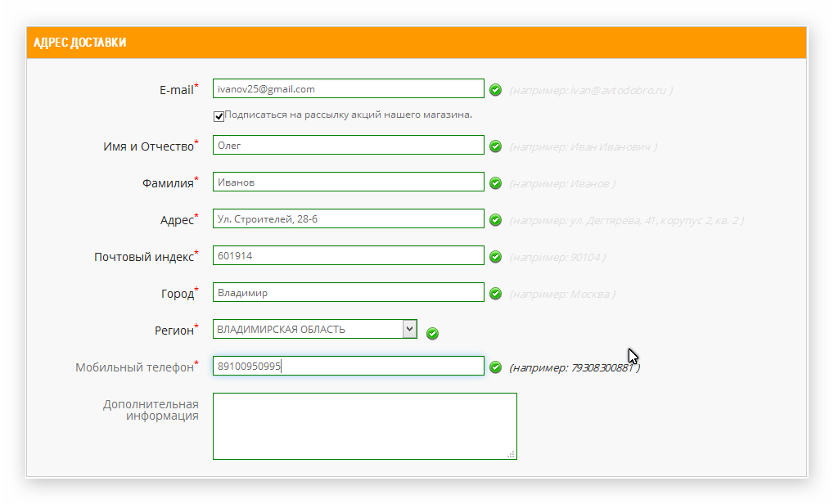Viewport: 834px width, 504px height.
Task: Click the 'Почтовый индекс' label
Action: tap(144, 257)
